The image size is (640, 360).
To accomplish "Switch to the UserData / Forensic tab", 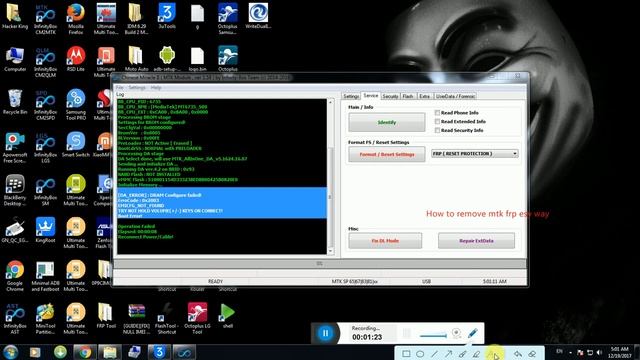I will [x=455, y=96].
